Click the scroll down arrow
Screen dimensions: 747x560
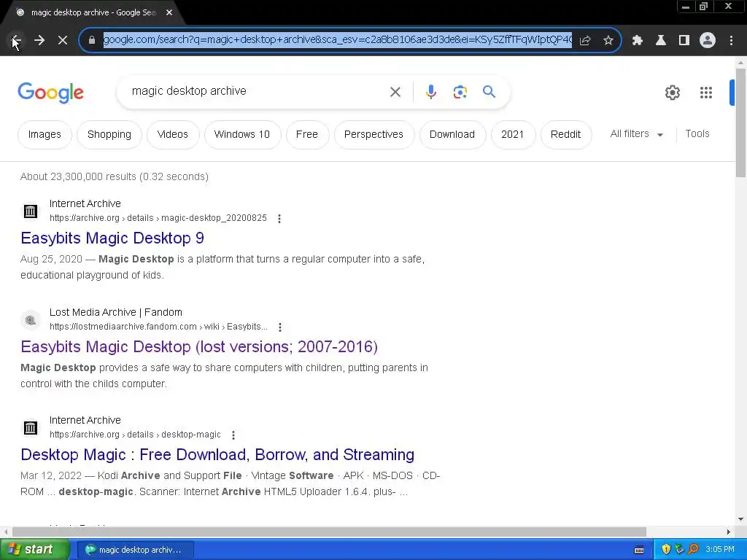click(x=740, y=519)
